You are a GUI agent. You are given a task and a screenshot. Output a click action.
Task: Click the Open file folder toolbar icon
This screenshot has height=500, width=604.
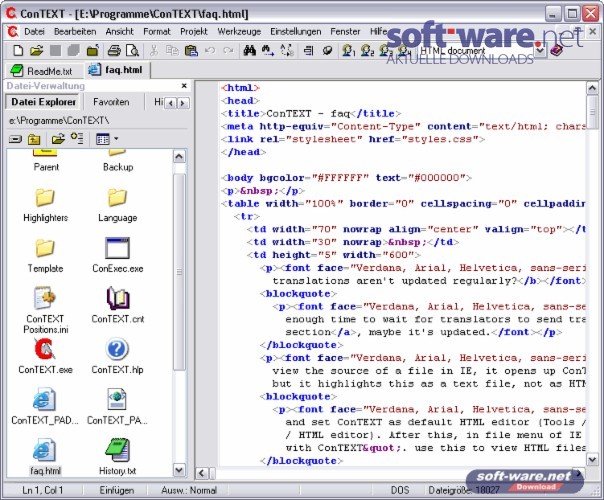[36, 50]
